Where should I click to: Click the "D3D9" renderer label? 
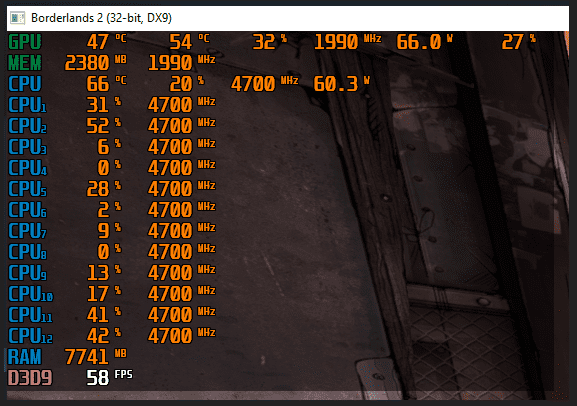click(30, 378)
